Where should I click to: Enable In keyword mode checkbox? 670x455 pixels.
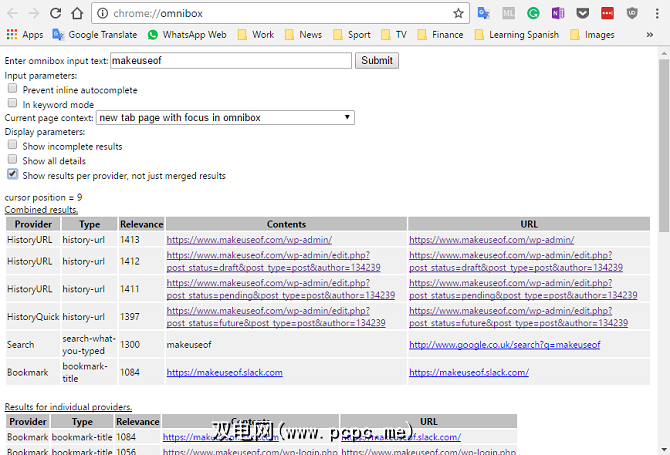(x=12, y=103)
